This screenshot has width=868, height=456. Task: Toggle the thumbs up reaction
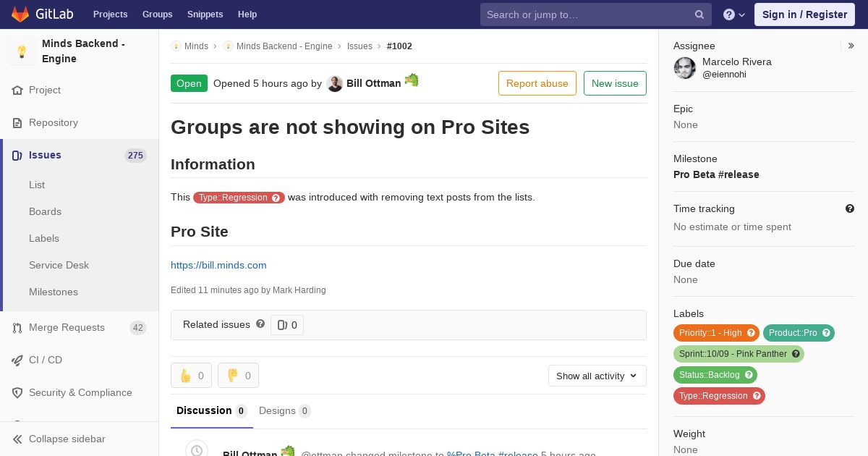coord(191,376)
